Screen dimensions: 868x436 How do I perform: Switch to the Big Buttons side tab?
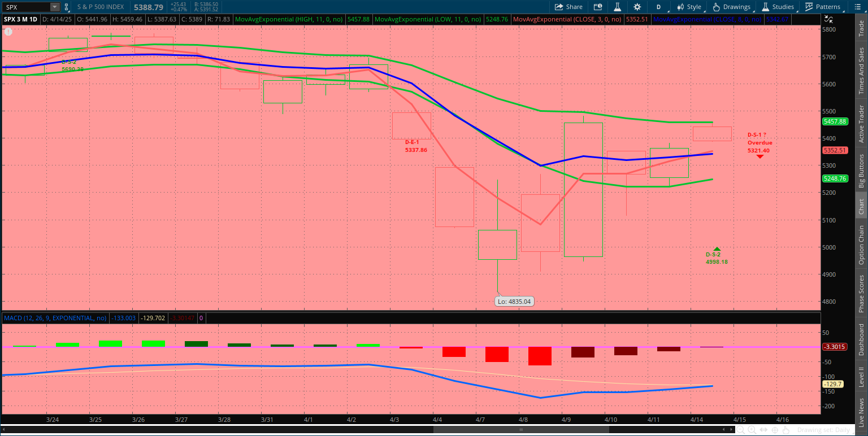(861, 171)
